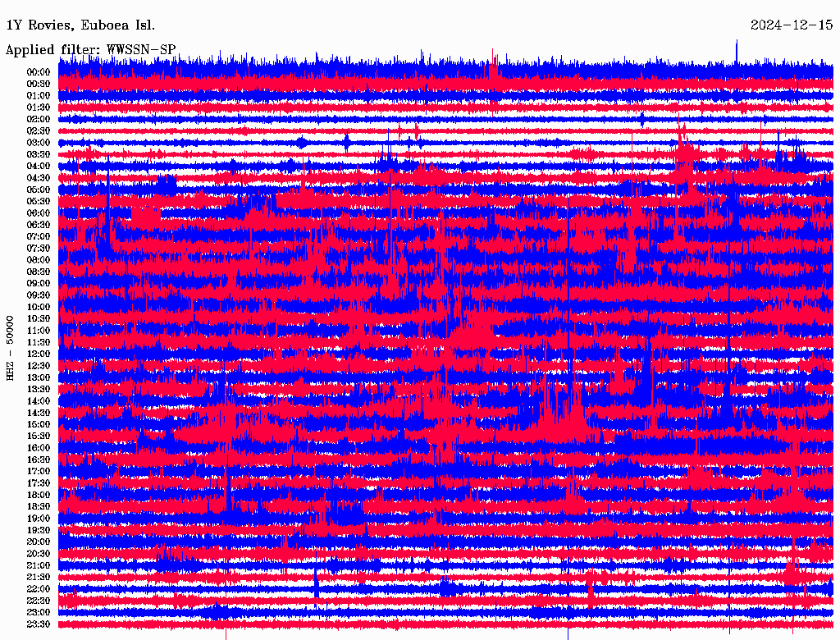Image resolution: width=840 pixels, height=640 pixels.
Task: Select the 02:00 time label
Action: tap(39, 119)
